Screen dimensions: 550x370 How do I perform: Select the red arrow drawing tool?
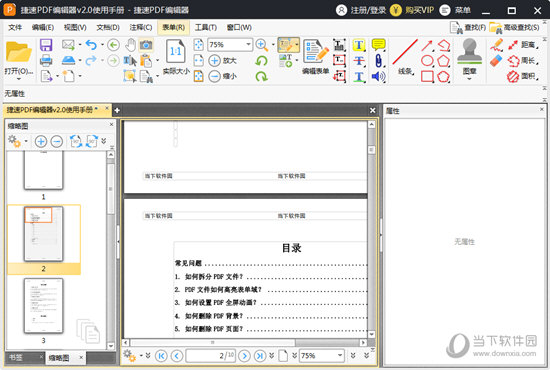[x=427, y=45]
